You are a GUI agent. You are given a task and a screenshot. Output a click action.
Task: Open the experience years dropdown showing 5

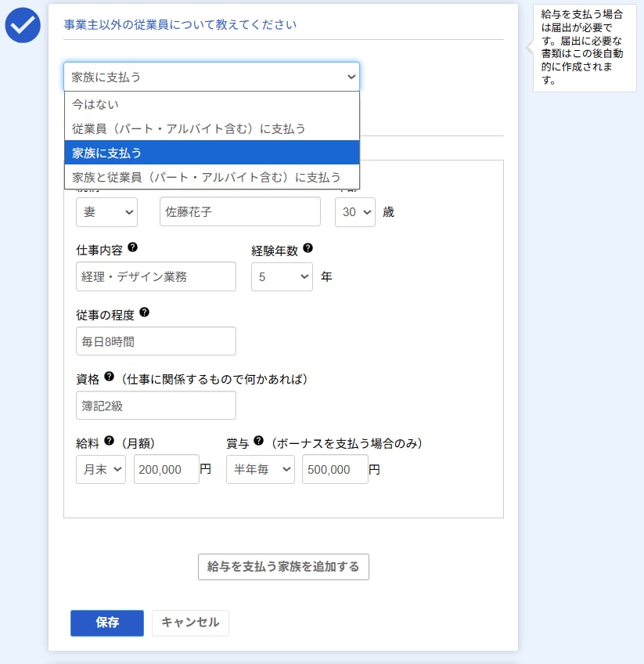[x=282, y=276]
